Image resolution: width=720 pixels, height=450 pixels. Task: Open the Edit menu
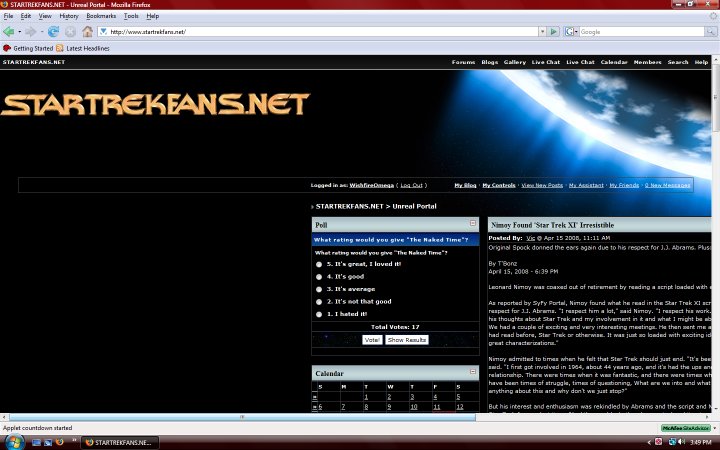coord(26,16)
